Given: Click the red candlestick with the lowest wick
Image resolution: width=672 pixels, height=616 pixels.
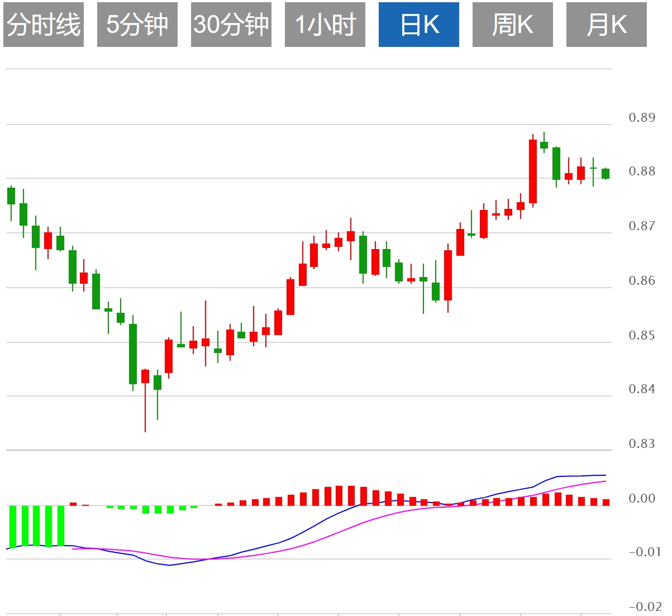Looking at the screenshot, I should [145, 376].
